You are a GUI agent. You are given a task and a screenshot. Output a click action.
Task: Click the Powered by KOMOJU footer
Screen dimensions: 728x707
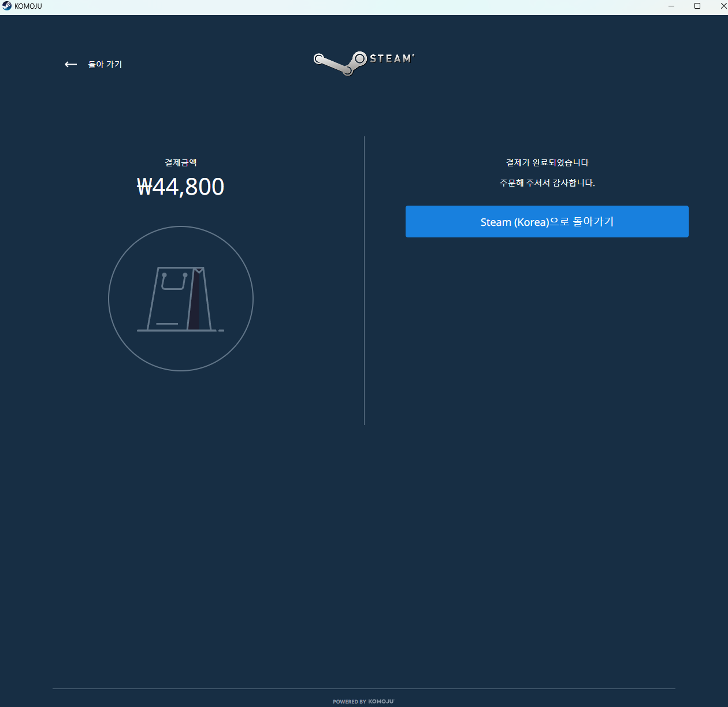[363, 701]
